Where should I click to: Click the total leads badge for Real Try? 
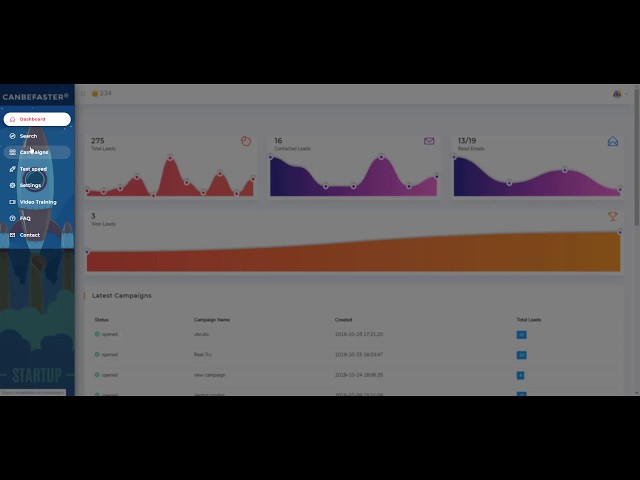click(x=521, y=355)
